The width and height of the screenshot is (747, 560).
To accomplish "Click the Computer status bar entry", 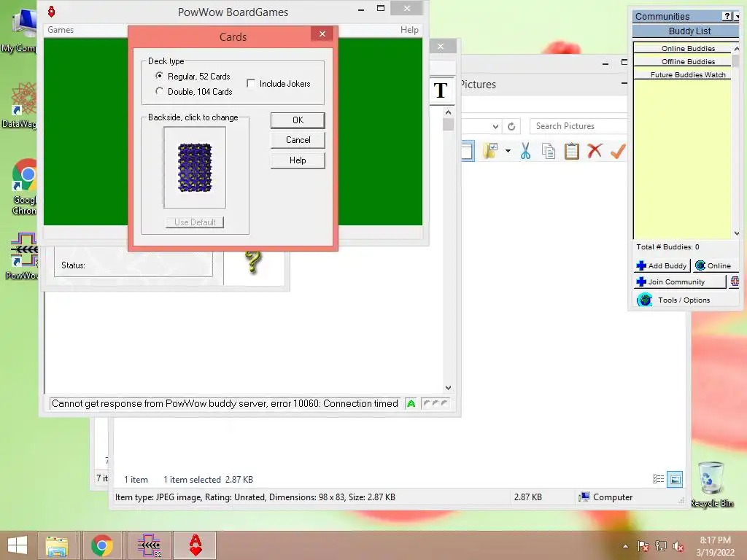I will 606,497.
